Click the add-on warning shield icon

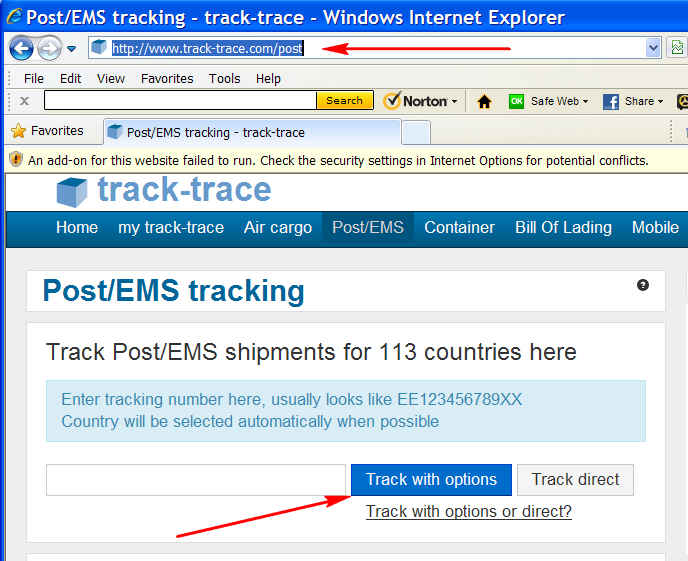tap(16, 159)
